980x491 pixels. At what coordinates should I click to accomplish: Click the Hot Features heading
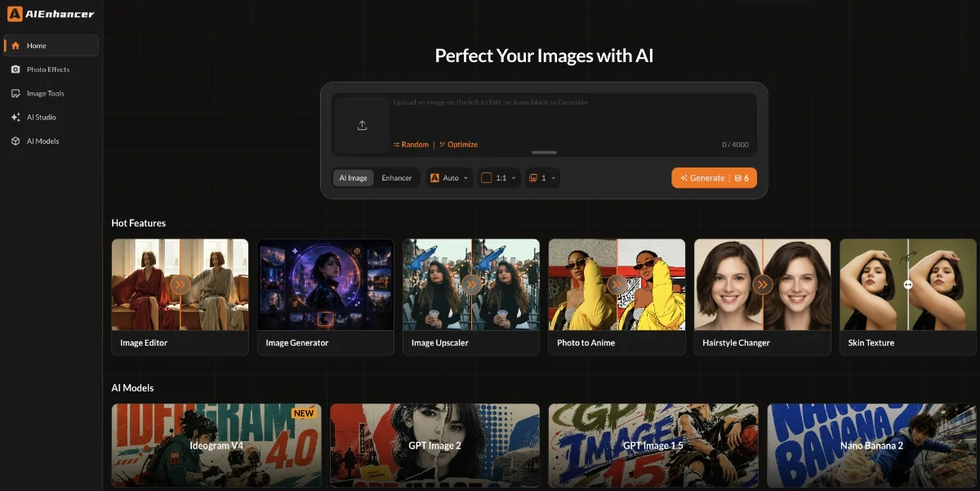(x=139, y=223)
